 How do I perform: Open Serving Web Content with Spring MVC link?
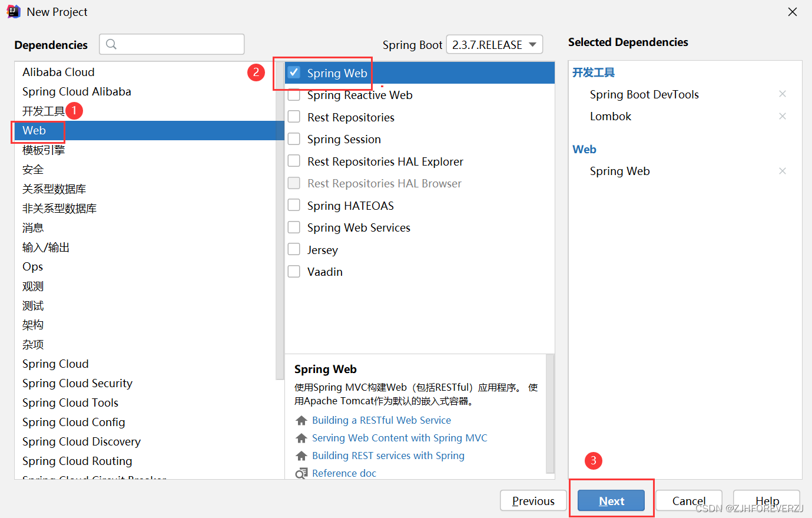click(x=400, y=438)
